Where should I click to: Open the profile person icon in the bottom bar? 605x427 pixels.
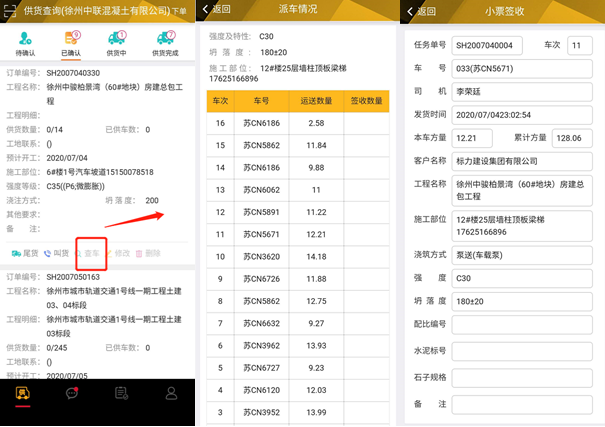coord(171,393)
